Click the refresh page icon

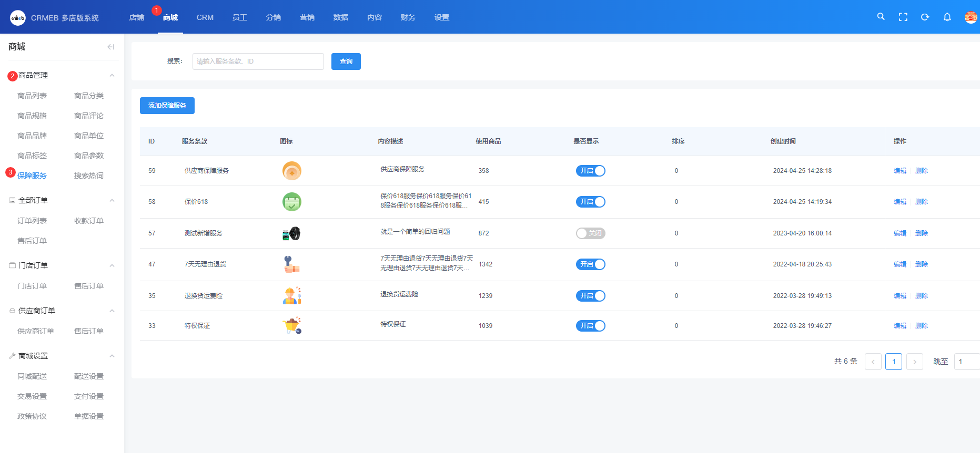pos(925,17)
